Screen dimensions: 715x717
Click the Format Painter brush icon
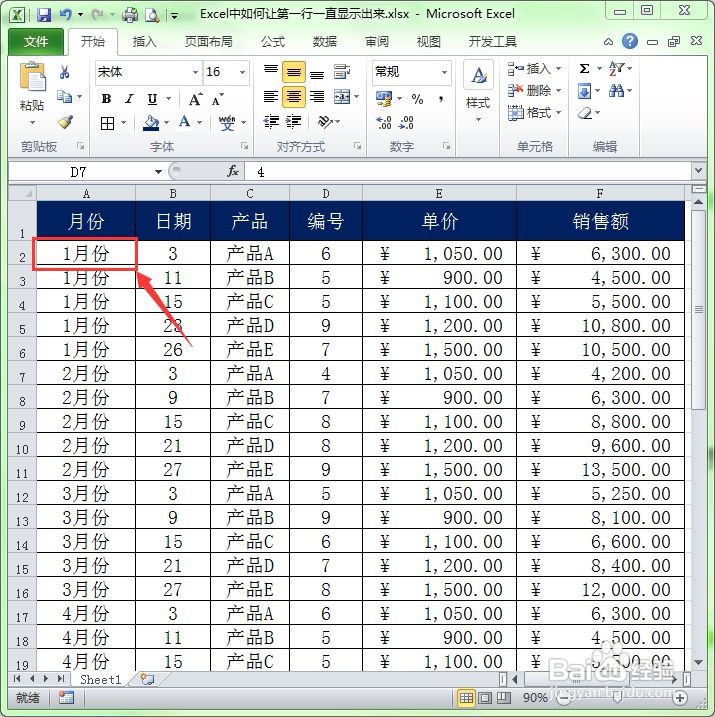(x=65, y=122)
